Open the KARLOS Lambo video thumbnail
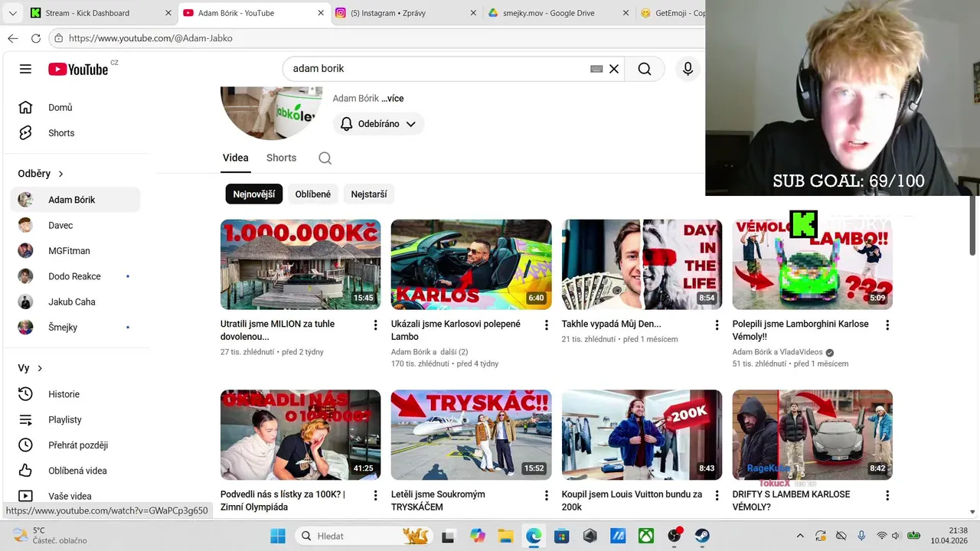 [471, 264]
